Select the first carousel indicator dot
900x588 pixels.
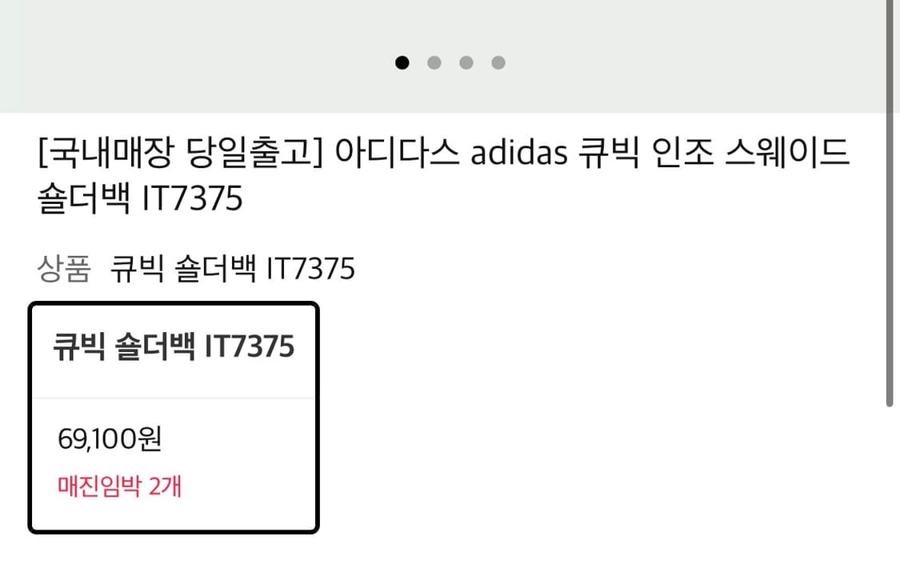[402, 62]
